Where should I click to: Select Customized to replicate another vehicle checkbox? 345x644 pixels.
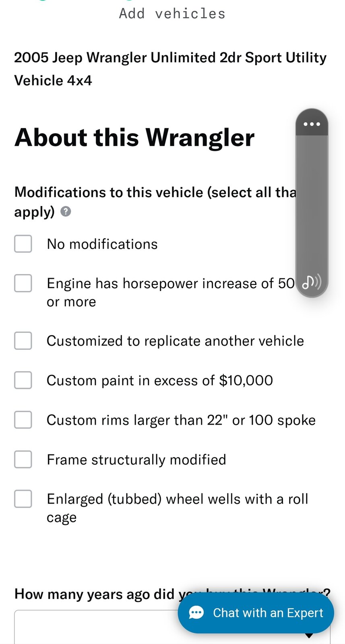23,341
